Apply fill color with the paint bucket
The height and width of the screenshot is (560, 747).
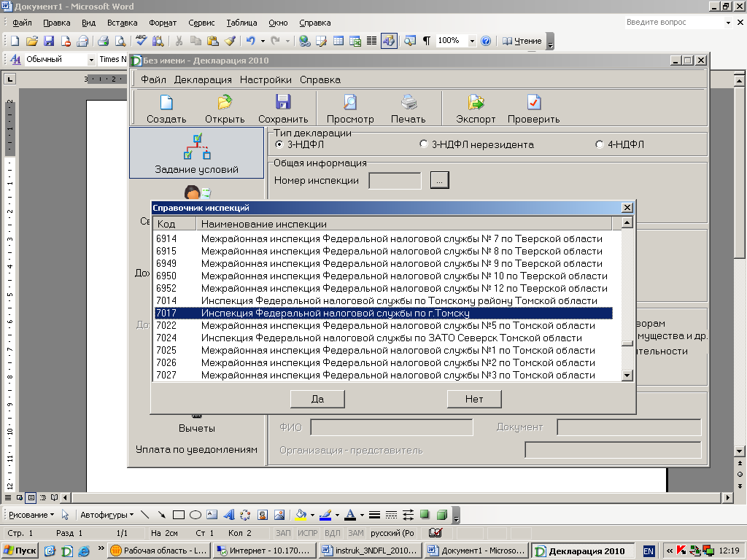[301, 515]
